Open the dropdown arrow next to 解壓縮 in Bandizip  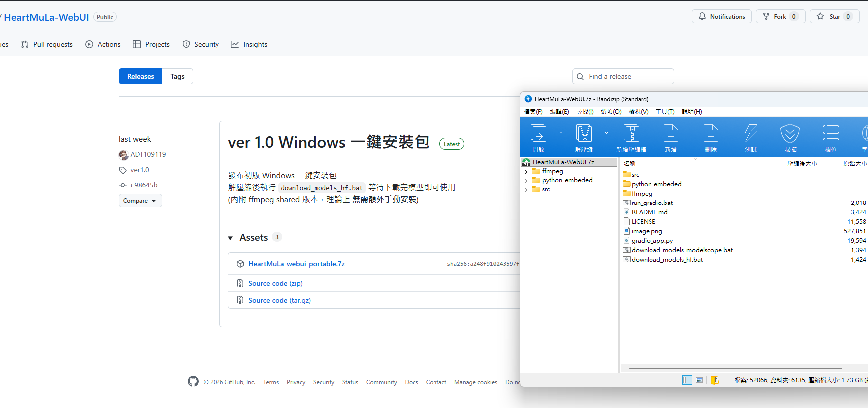[x=606, y=133]
